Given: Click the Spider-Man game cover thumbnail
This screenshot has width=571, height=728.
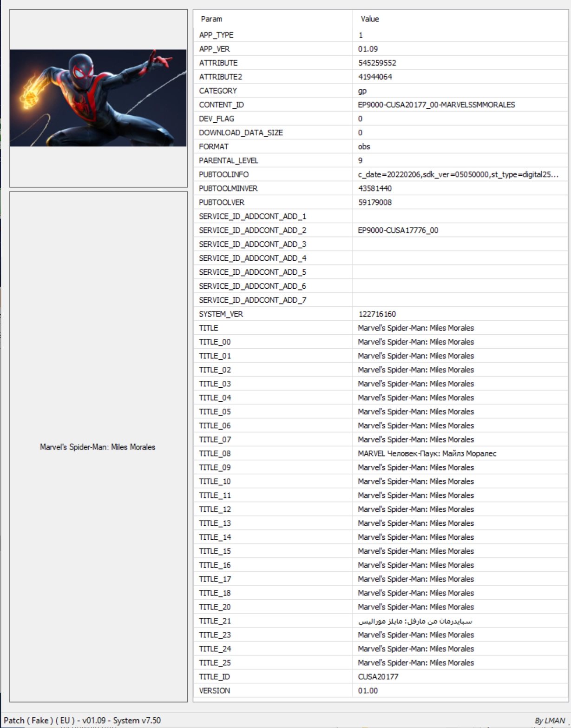Looking at the screenshot, I should click(x=98, y=98).
